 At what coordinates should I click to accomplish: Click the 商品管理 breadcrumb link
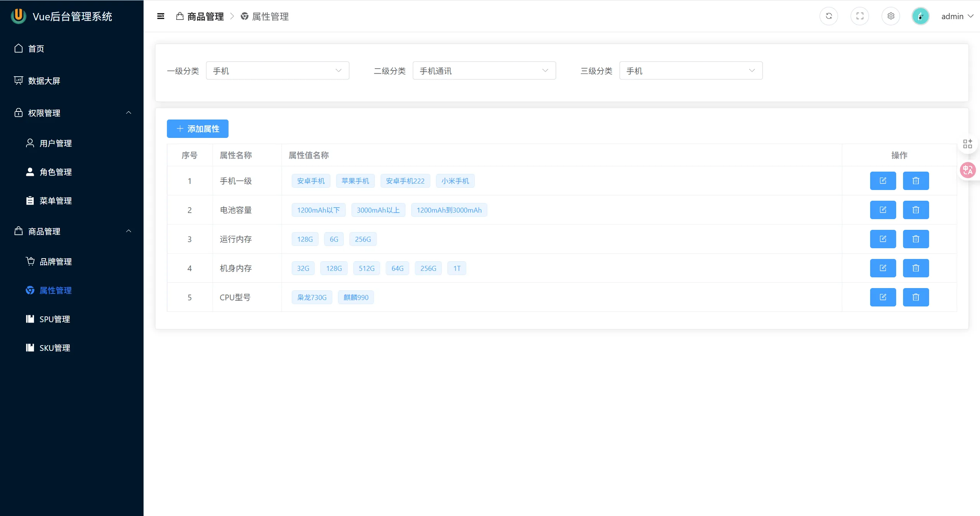tap(205, 16)
